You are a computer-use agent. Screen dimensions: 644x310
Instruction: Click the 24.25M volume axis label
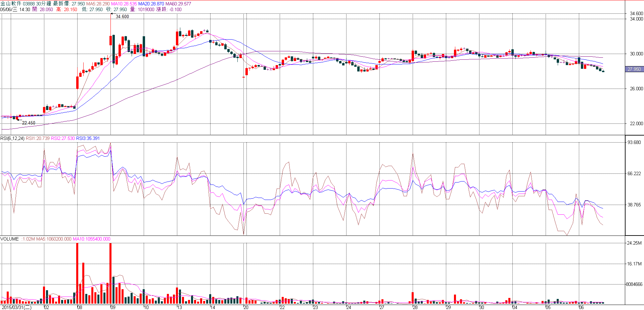point(634,243)
